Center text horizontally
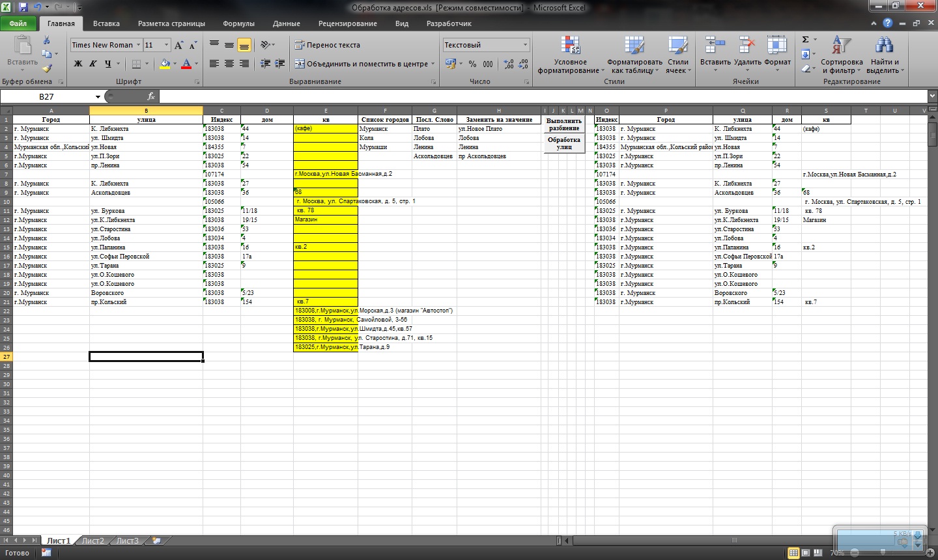The image size is (938, 560). coord(229,64)
